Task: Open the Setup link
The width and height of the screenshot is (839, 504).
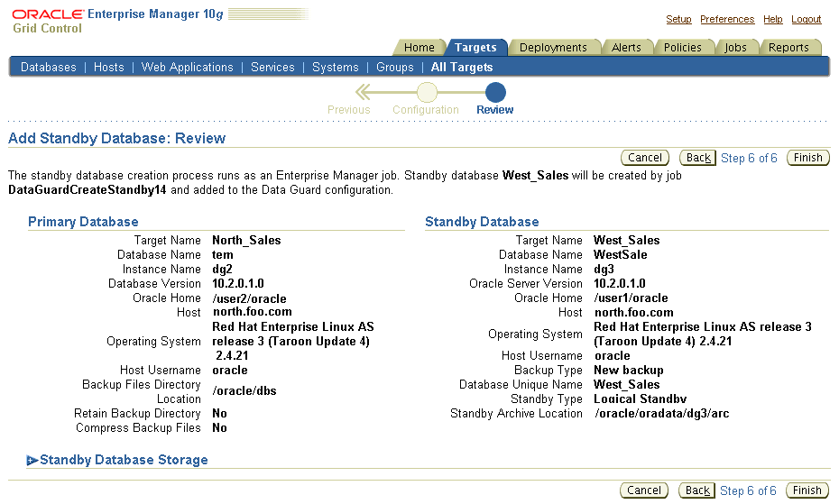Action: pos(678,20)
